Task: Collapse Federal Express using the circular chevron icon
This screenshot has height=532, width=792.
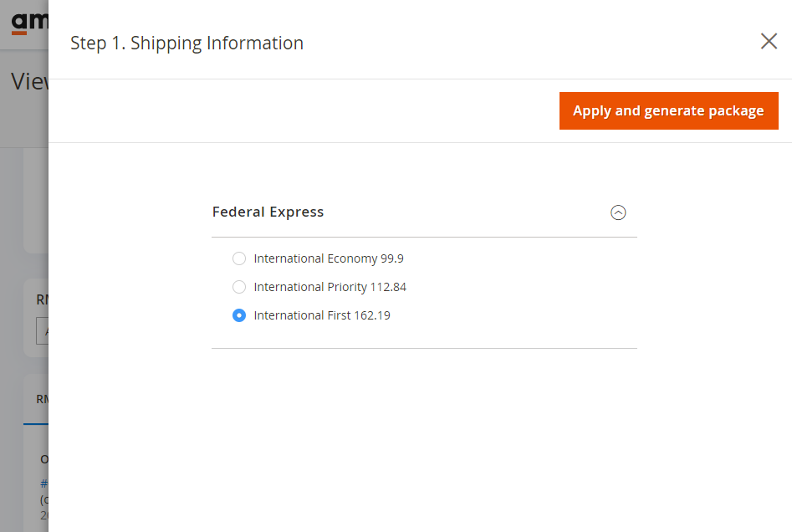Action: click(618, 212)
